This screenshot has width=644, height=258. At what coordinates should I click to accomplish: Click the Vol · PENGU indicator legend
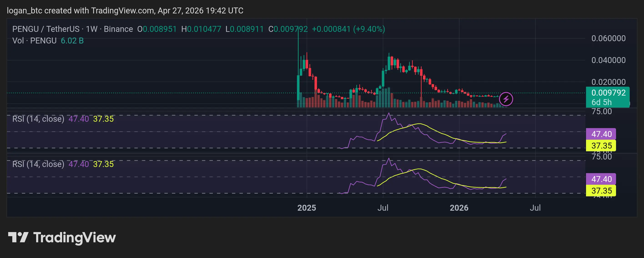click(x=35, y=40)
